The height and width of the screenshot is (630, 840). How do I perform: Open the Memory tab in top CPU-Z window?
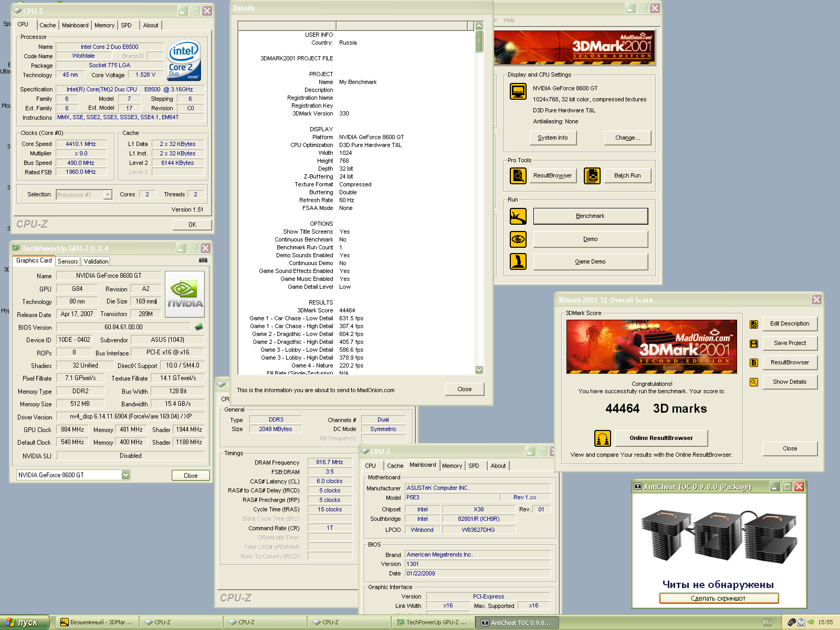point(104,25)
